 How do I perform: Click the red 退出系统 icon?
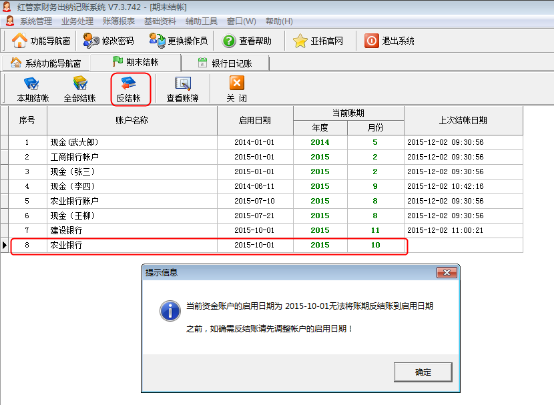371,41
